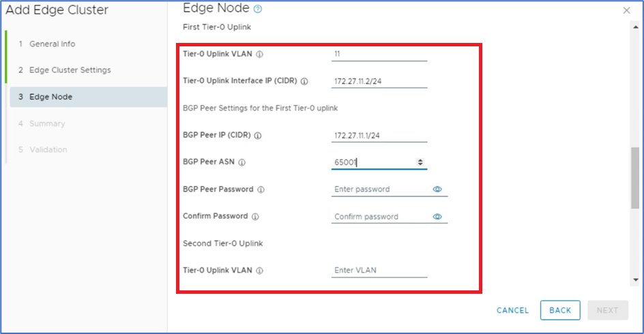Toggle visibility of Confirm Password field
The height and width of the screenshot is (334, 644).
pos(437,217)
